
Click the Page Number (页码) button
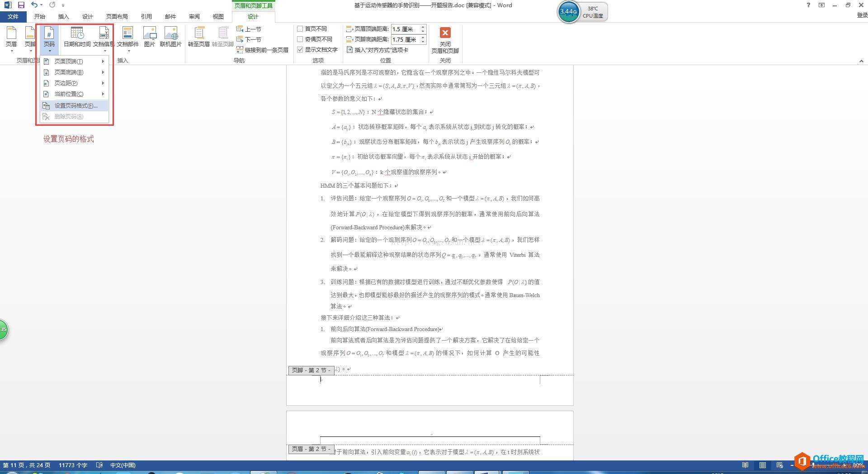(49, 39)
